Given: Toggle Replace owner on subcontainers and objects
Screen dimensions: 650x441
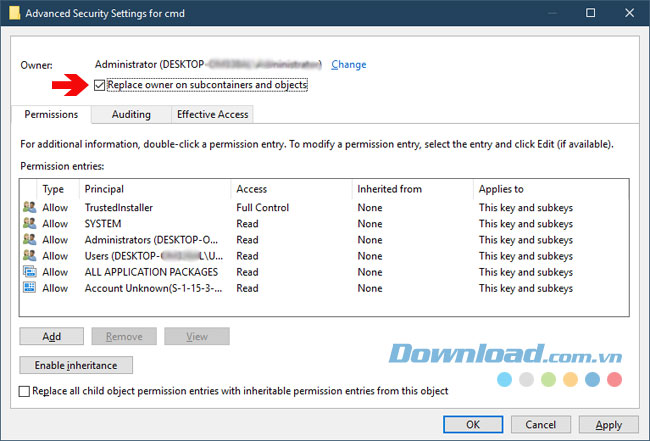Looking at the screenshot, I should coord(99,85).
